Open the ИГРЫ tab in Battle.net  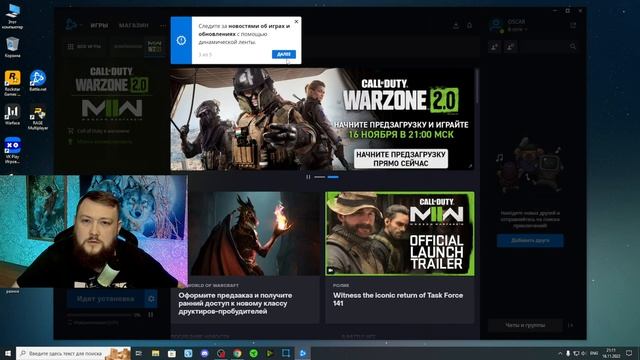coord(99,25)
